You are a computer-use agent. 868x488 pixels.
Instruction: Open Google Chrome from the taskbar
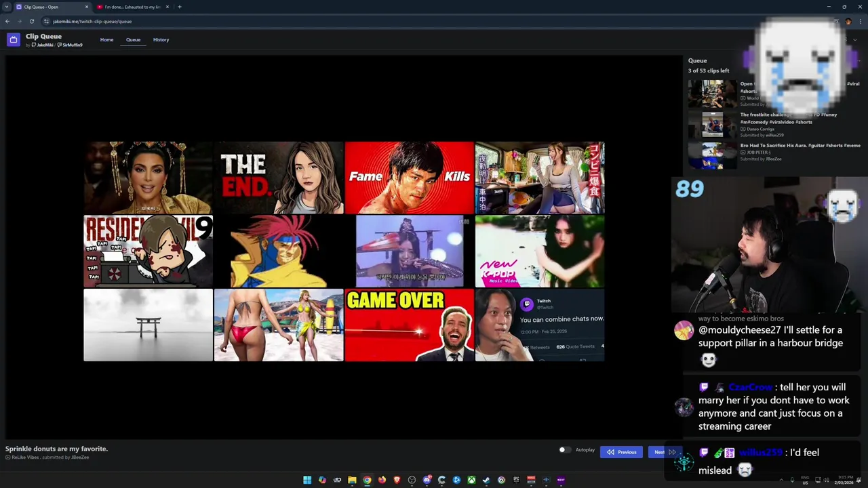point(367,480)
